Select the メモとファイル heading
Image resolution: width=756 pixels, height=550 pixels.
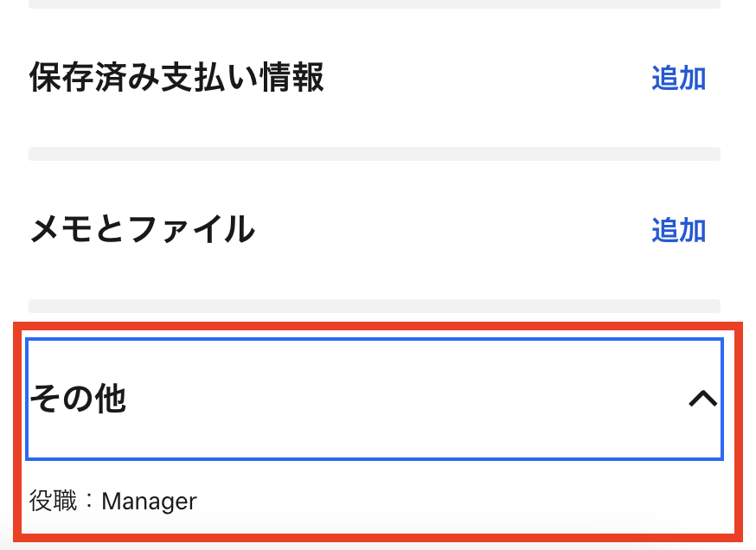click(x=142, y=230)
